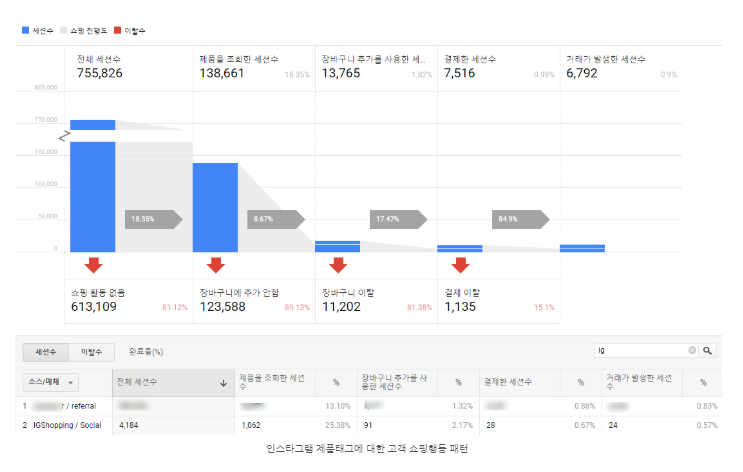
Task: Click the 755,826 total sessions value
Action: tap(100, 73)
